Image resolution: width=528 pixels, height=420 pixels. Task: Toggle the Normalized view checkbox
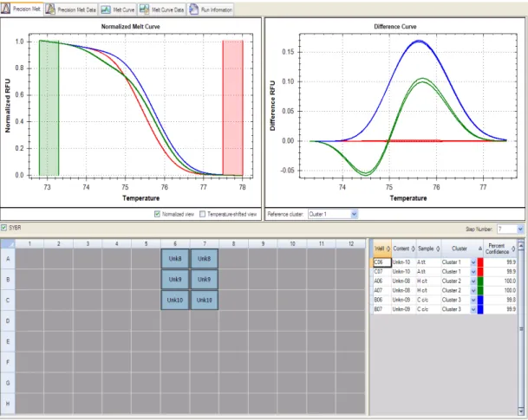157,214
